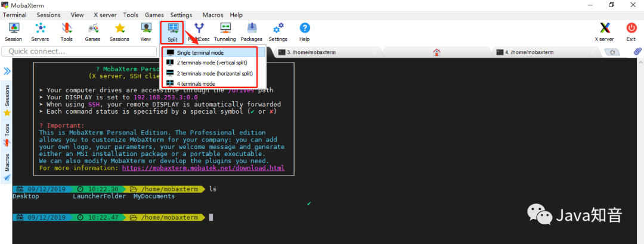Viewport: 644px width, 244px height.
Task: Open the Packages toolbar icon
Action: coord(252,32)
